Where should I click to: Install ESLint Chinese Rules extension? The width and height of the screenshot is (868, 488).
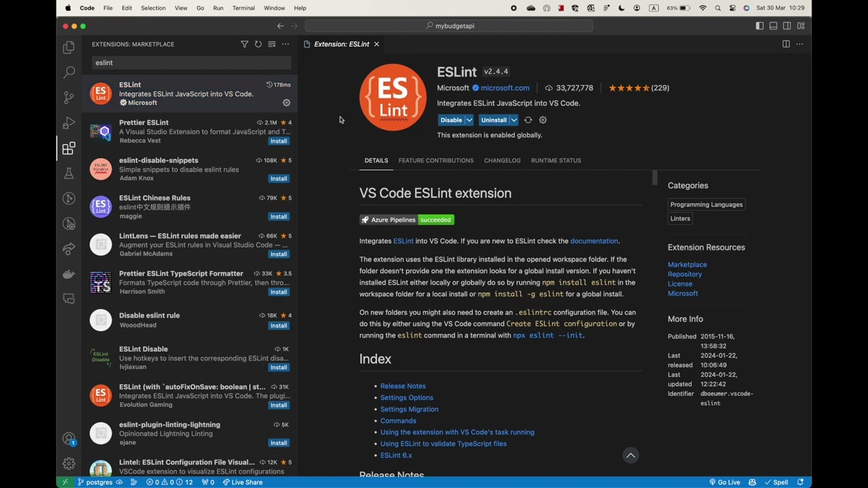click(x=279, y=217)
